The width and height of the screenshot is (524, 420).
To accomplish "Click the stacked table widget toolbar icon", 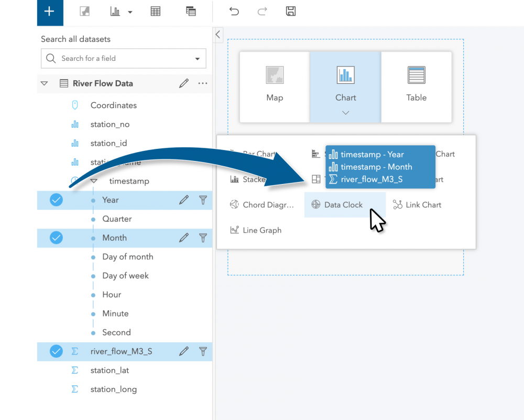I will [x=191, y=12].
